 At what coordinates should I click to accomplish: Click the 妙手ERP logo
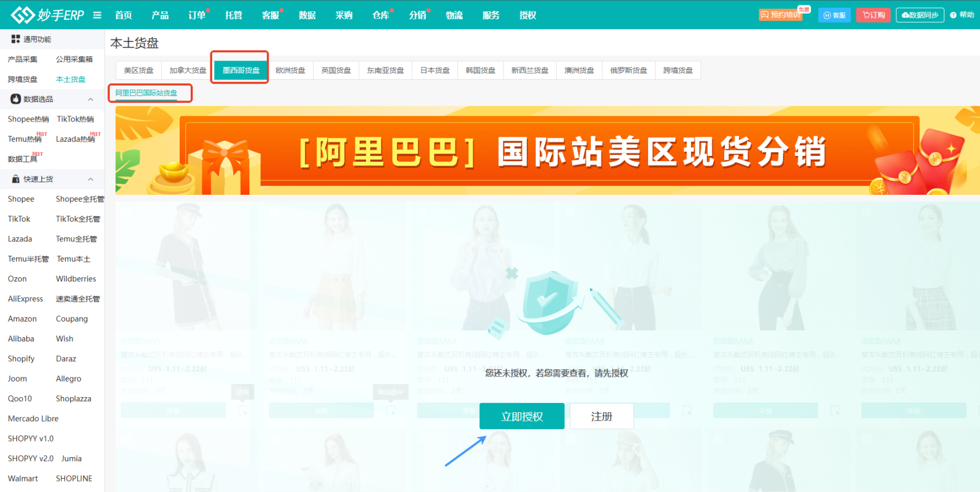coord(48,15)
